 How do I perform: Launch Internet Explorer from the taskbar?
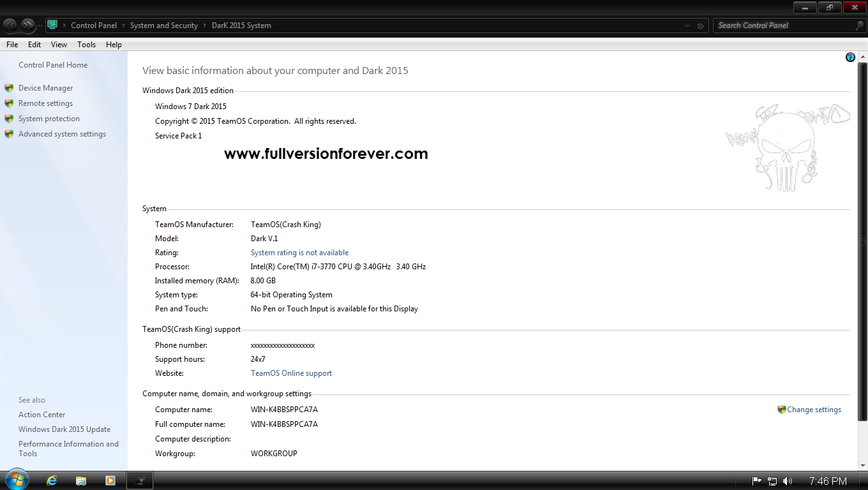click(x=52, y=481)
